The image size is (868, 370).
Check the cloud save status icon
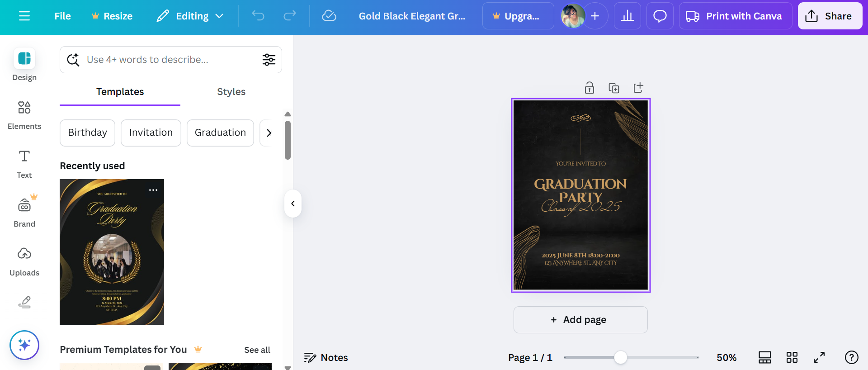[x=329, y=16]
